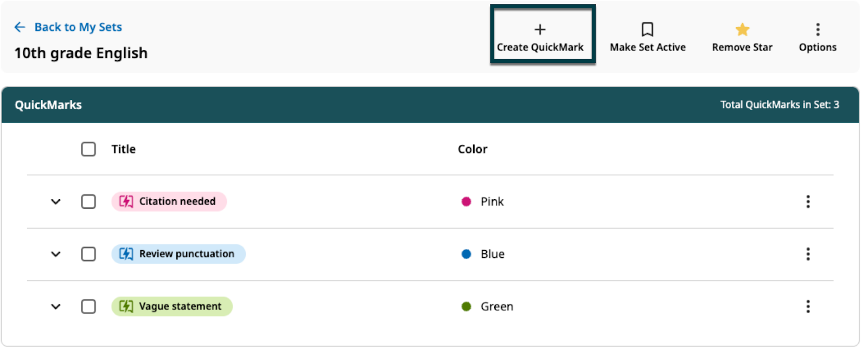Open the Vague statement row actions menu

[x=808, y=307]
